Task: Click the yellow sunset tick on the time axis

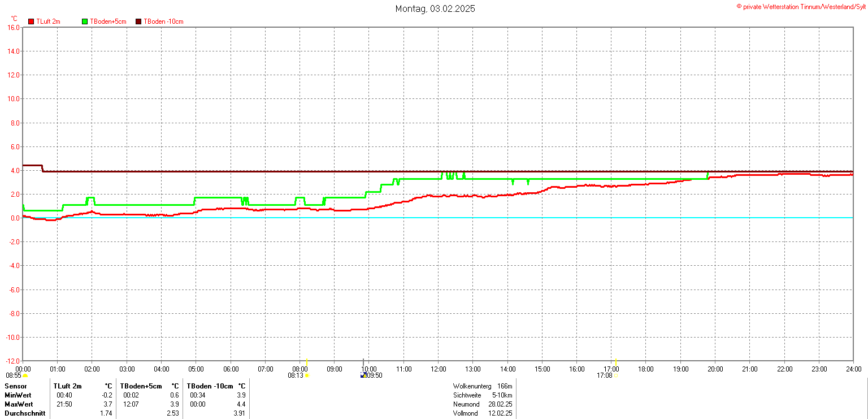Action: [616, 362]
